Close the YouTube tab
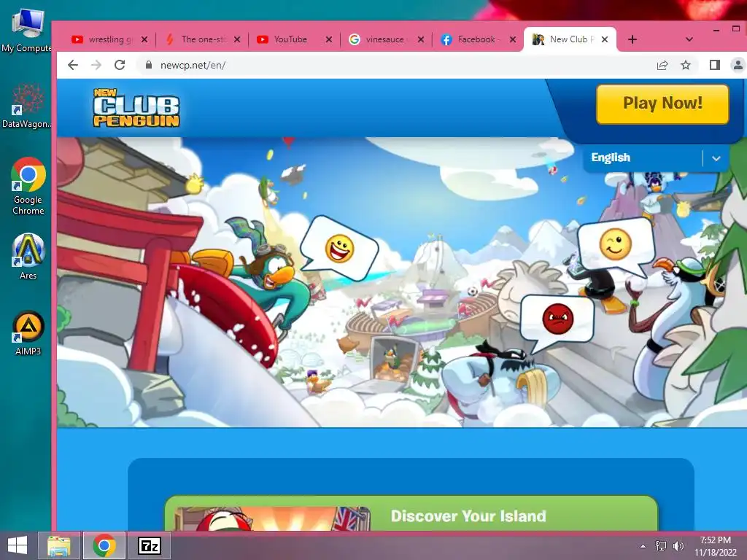Viewport: 747px width, 560px height. point(329,39)
